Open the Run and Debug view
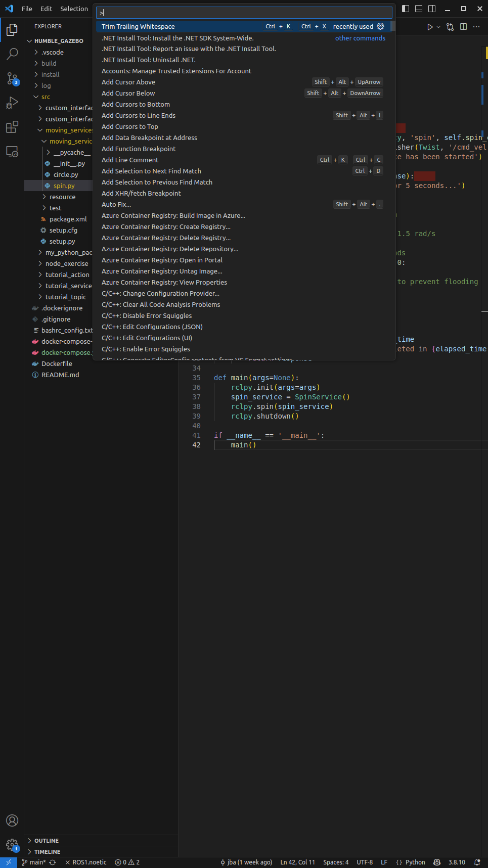Viewport: 488px width, 868px height. [12, 103]
